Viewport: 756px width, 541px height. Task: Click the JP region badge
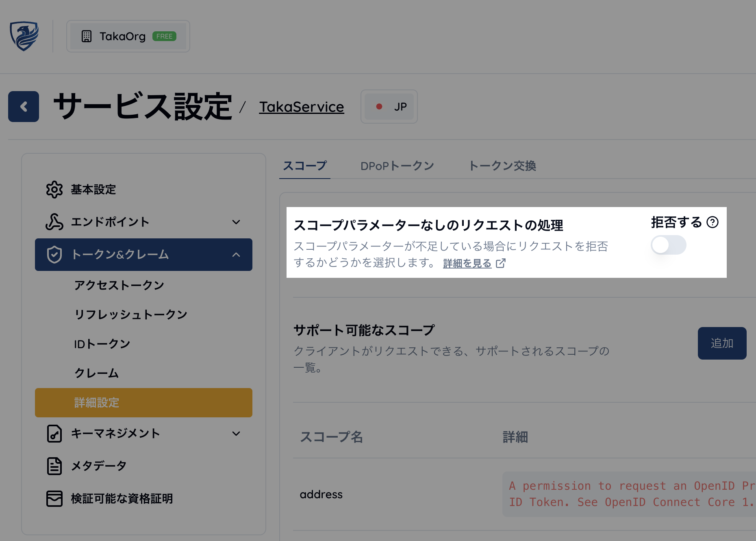pyautogui.click(x=389, y=107)
